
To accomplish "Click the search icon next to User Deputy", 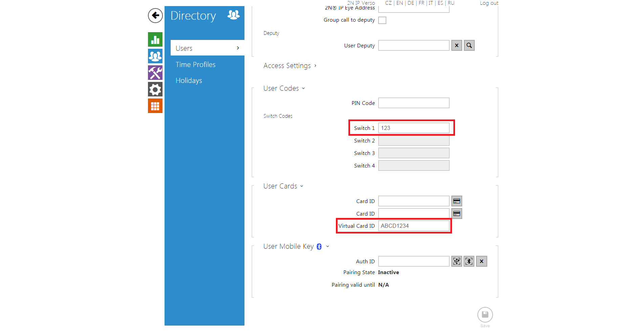I will pos(469,45).
